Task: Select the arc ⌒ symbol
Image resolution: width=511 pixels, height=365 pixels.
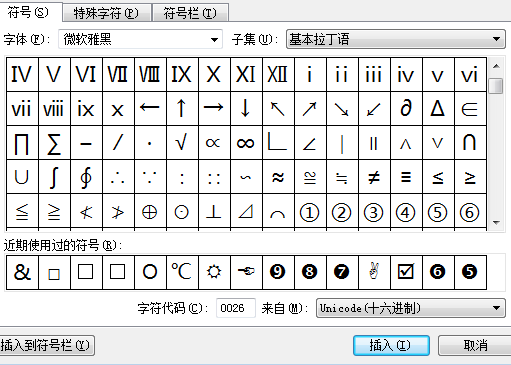Action: (278, 212)
